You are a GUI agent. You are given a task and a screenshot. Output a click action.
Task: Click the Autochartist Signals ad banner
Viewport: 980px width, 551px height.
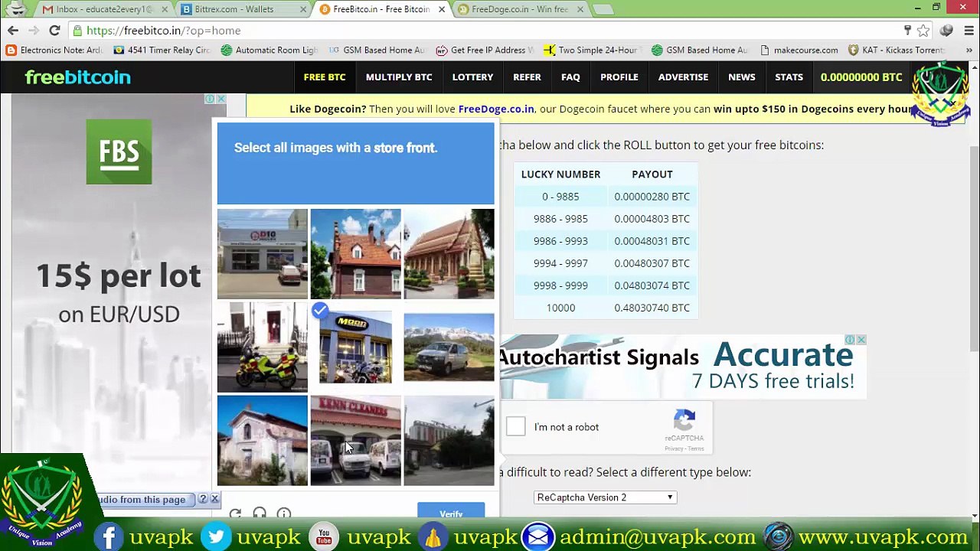(x=683, y=367)
